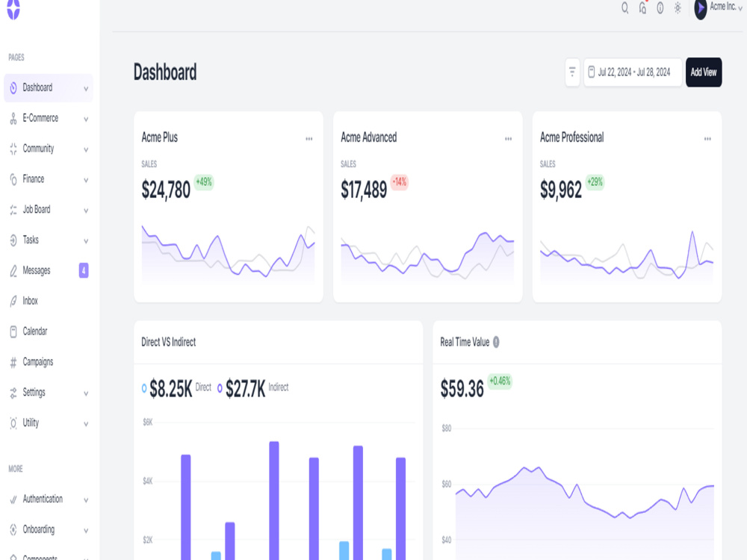Expand the Settings chevron

click(x=86, y=393)
